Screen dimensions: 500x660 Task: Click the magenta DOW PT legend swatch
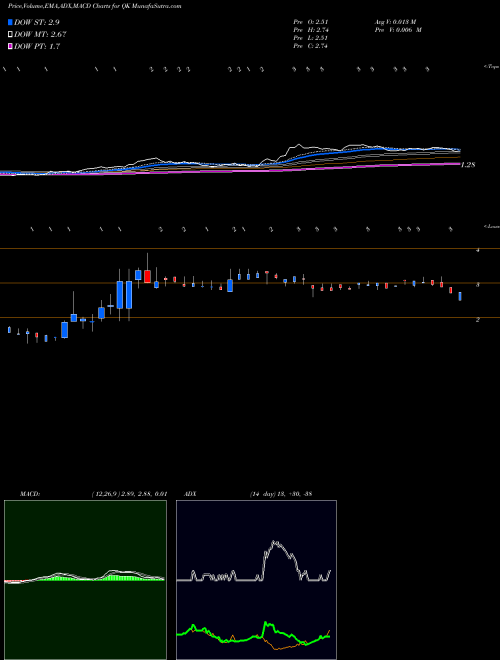pyautogui.click(x=10, y=47)
